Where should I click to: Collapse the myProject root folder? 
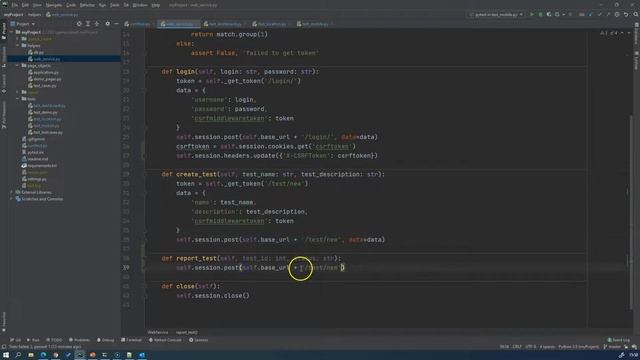[12, 32]
